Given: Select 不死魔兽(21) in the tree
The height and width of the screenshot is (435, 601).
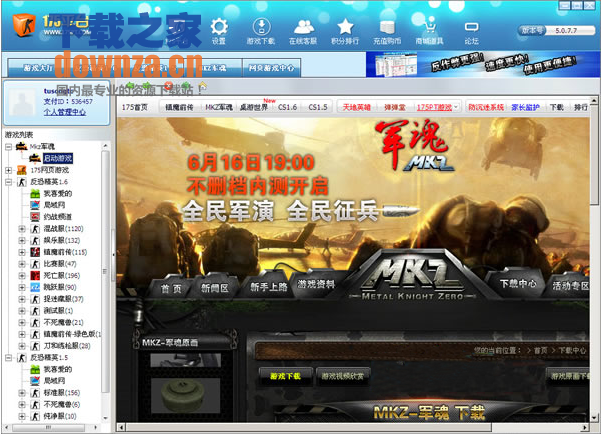Looking at the screenshot, I should pyautogui.click(x=63, y=323).
